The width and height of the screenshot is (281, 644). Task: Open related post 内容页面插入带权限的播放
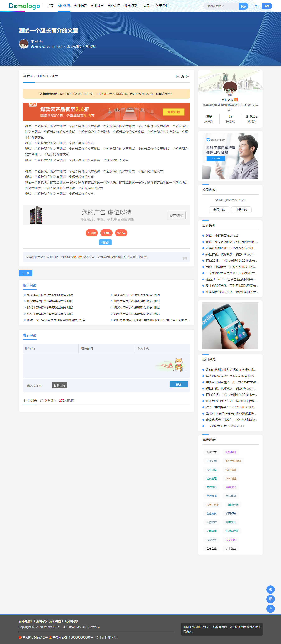point(151,320)
